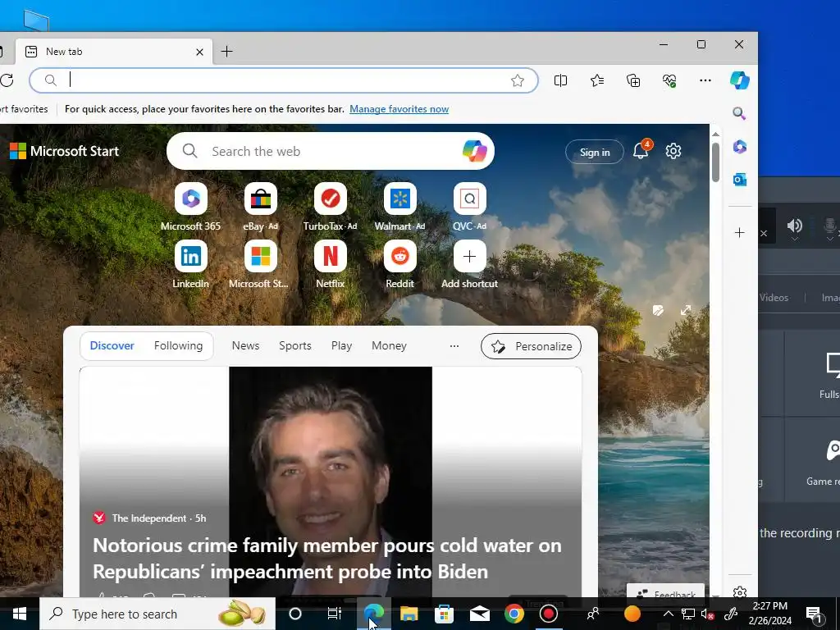
Task: Click the Sign in button
Action: coord(595,152)
